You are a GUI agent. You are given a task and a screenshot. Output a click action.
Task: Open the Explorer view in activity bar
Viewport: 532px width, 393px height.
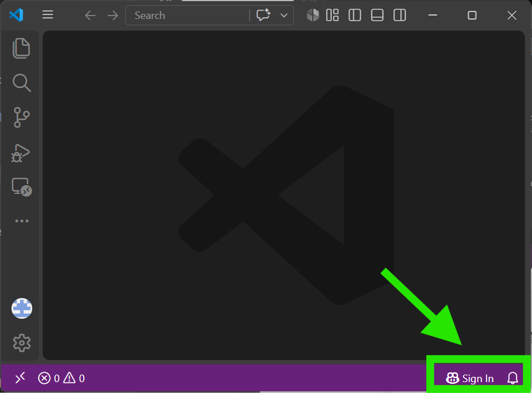tap(21, 48)
